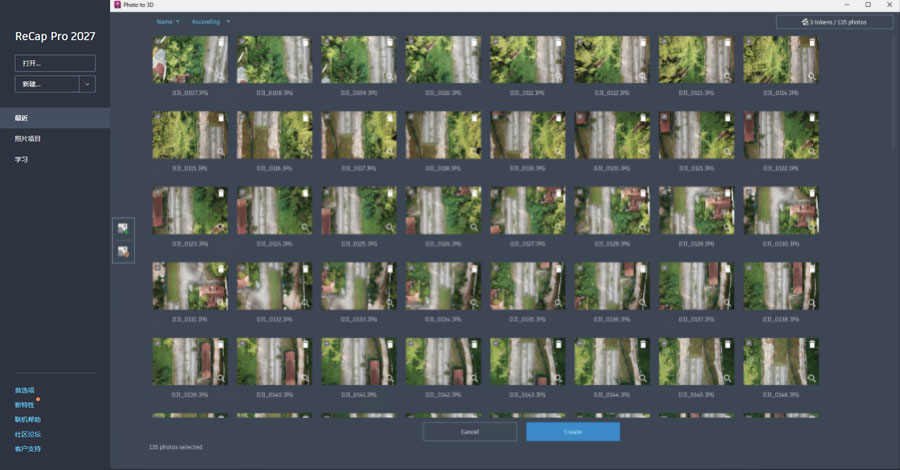The image size is (900, 470).
Task: Click the Cancel button
Action: coord(470,432)
